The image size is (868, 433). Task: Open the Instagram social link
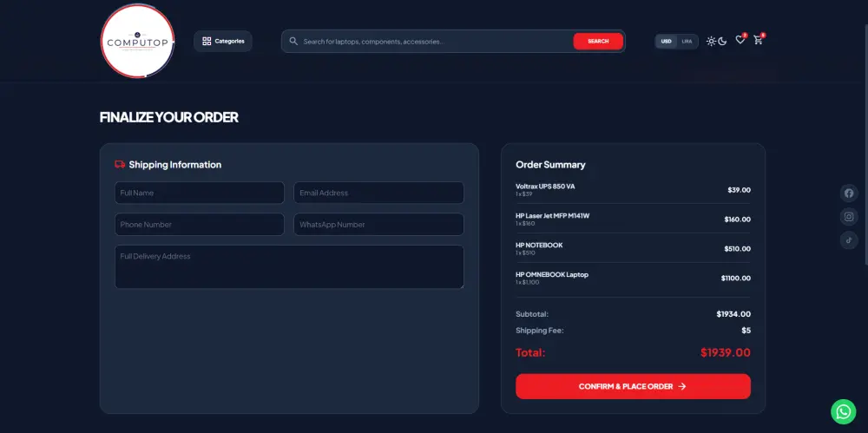(x=849, y=217)
